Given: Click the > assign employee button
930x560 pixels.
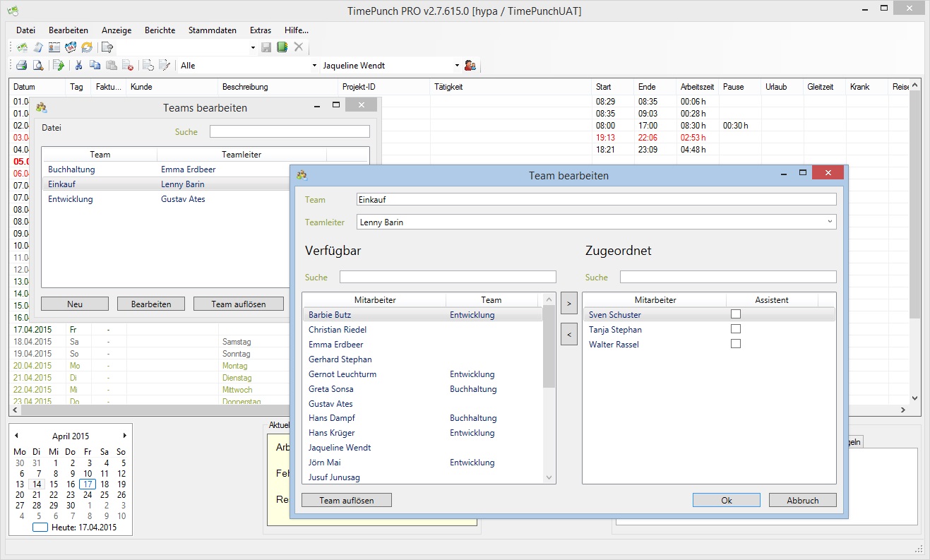Looking at the screenshot, I should 568,304.
